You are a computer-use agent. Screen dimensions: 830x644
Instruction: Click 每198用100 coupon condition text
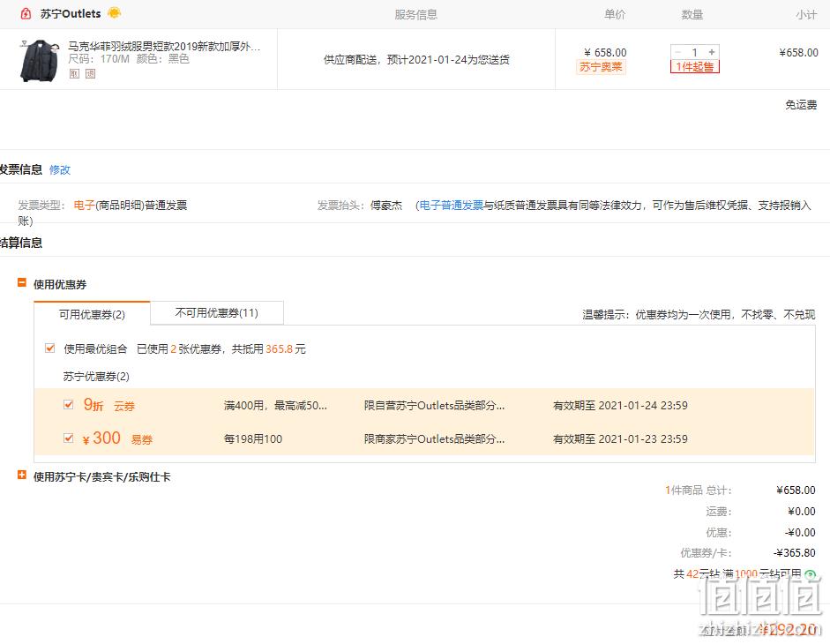253,438
